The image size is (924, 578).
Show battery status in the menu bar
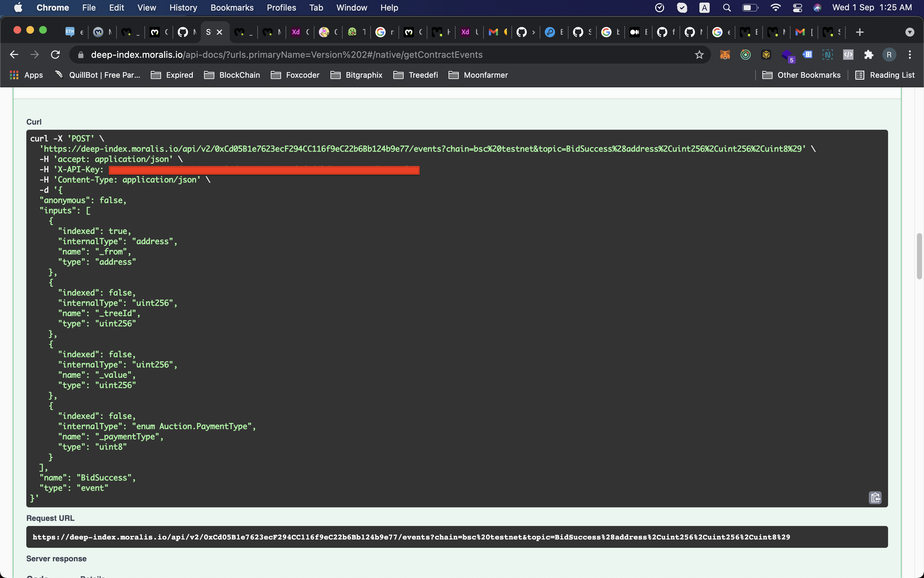(x=750, y=8)
